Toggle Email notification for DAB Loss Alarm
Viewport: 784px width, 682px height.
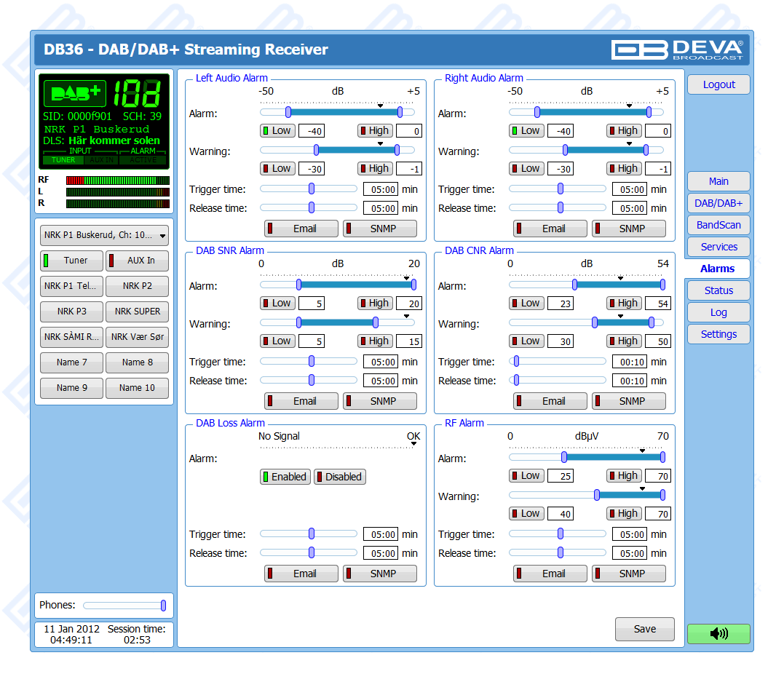301,574
